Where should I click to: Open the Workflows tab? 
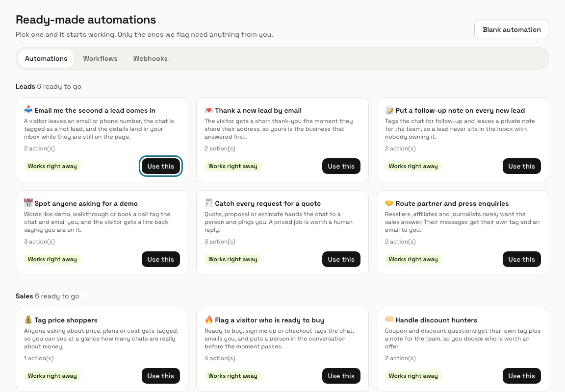[x=100, y=58]
